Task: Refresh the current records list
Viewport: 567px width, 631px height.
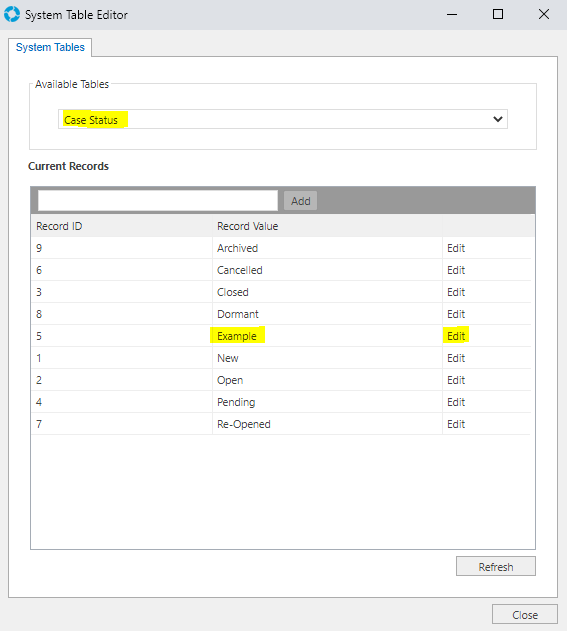Action: [x=496, y=567]
